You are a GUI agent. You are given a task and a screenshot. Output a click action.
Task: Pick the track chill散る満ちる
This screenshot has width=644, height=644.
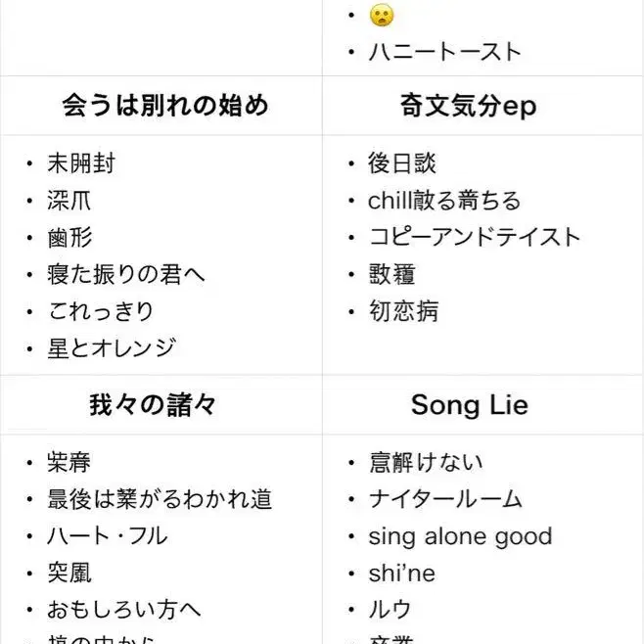(x=444, y=201)
